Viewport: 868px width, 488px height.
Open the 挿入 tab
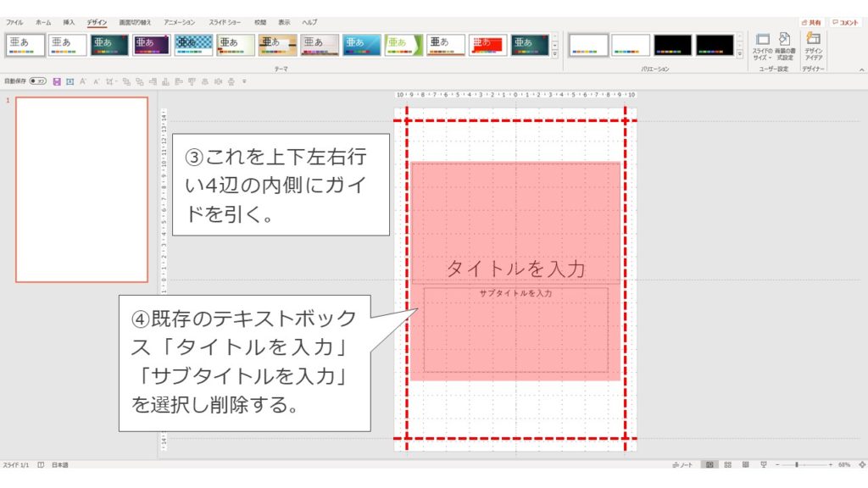pyautogui.click(x=69, y=23)
